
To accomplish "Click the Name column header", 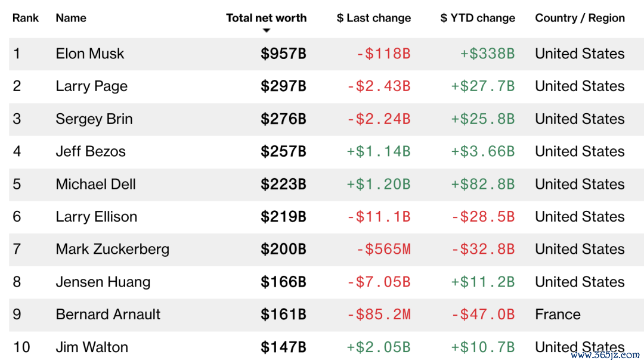I will 71,18.
